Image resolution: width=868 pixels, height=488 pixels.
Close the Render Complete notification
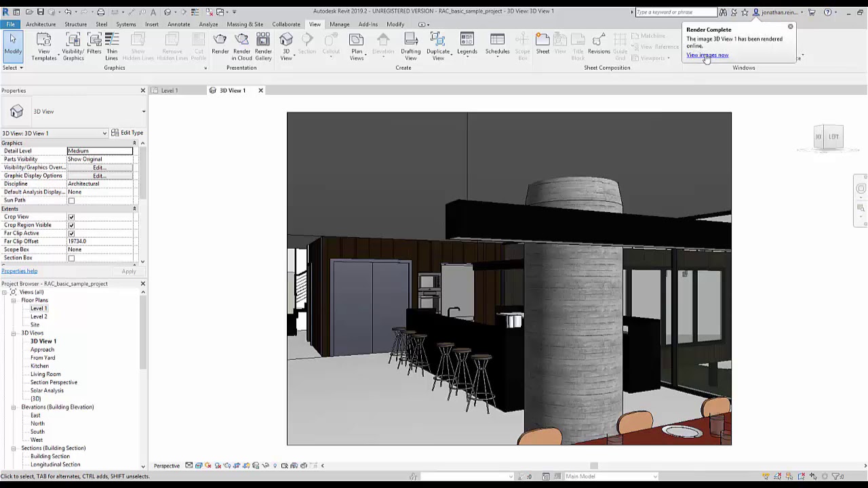coord(790,27)
